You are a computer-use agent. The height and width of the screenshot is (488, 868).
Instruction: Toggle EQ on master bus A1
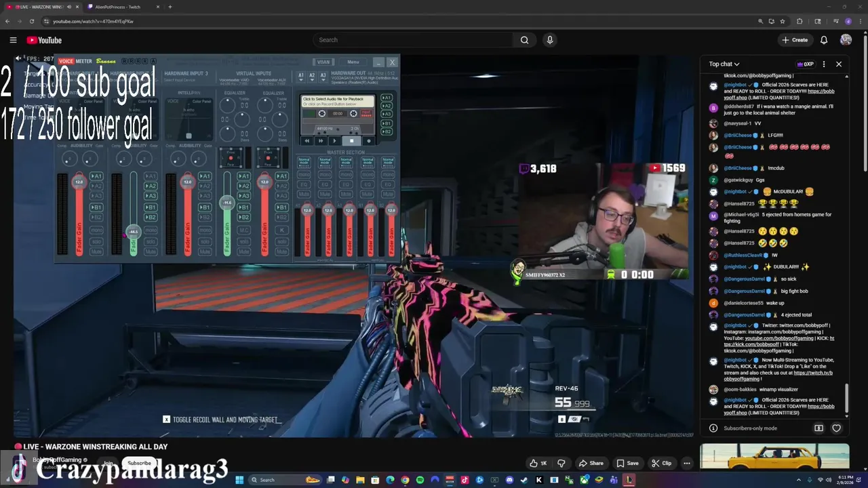point(304,184)
